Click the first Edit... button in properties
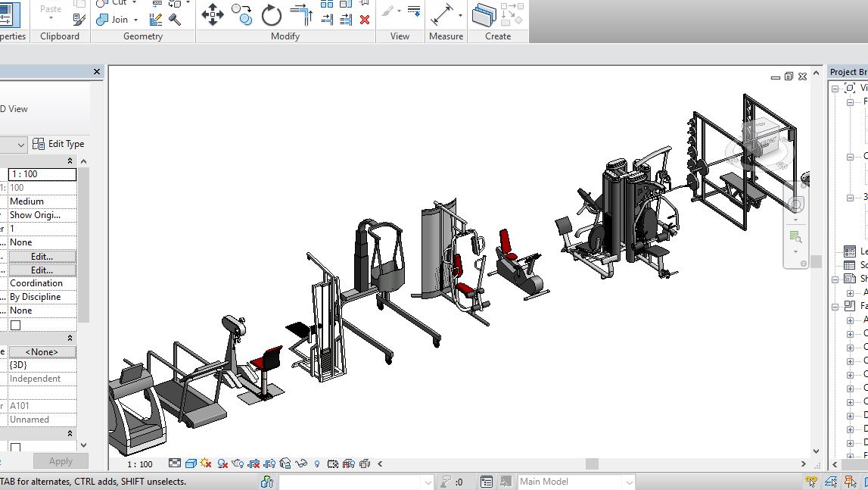The height and width of the screenshot is (490, 868). (x=42, y=257)
